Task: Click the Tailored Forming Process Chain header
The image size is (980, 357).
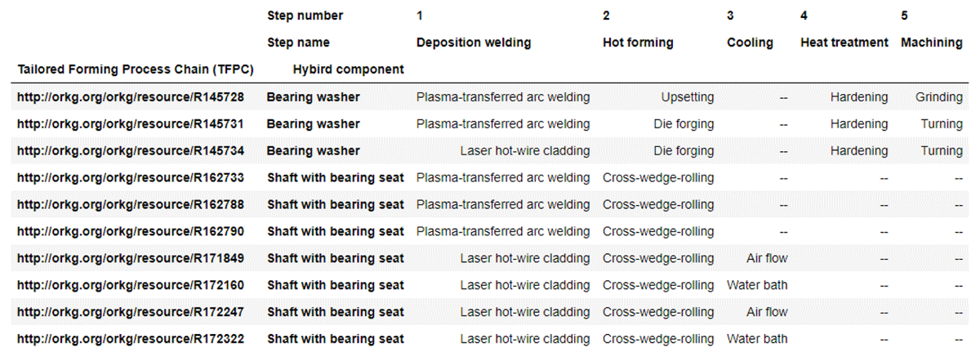Action: click(136, 70)
